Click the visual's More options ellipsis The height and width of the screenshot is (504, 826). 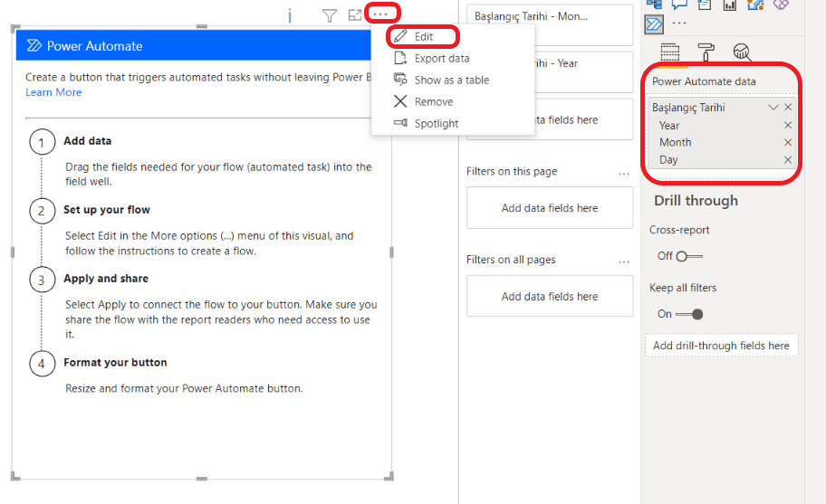pos(381,14)
